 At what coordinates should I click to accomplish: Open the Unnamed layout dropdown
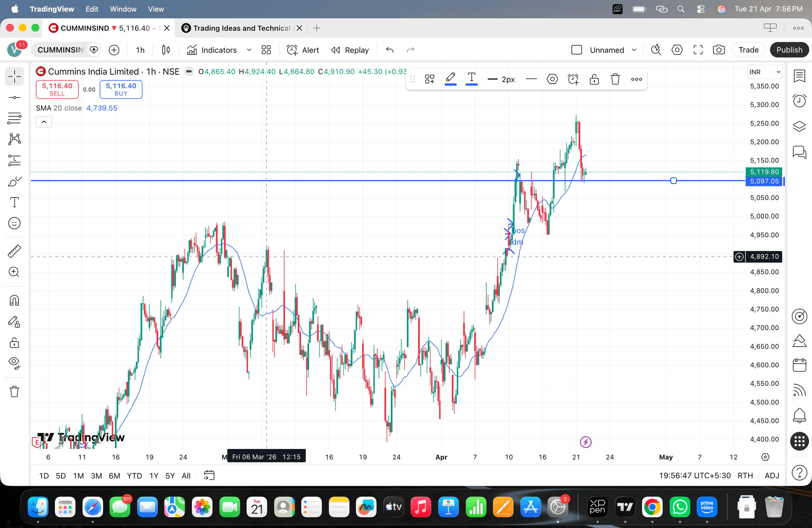tap(613, 50)
